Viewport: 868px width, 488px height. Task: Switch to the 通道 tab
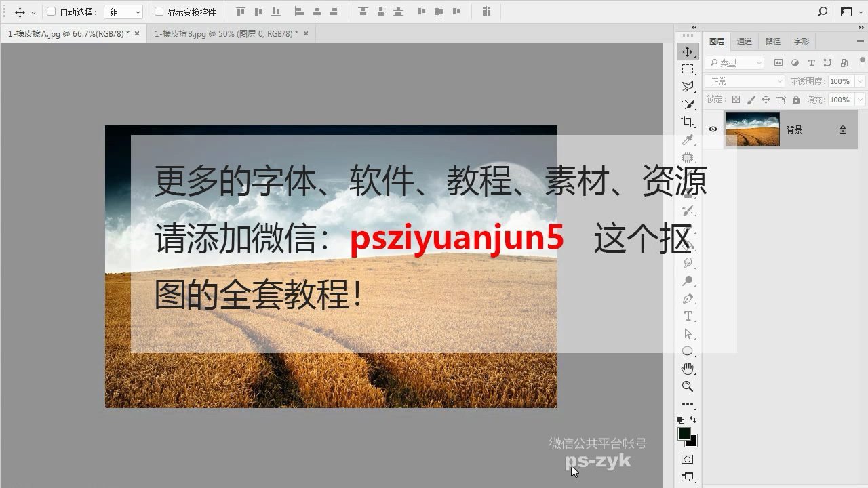coord(744,41)
